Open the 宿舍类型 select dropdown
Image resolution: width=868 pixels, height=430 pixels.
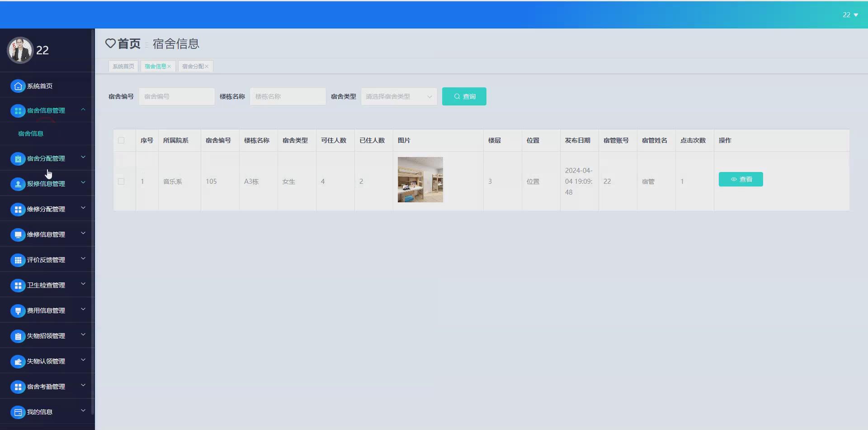pos(399,96)
